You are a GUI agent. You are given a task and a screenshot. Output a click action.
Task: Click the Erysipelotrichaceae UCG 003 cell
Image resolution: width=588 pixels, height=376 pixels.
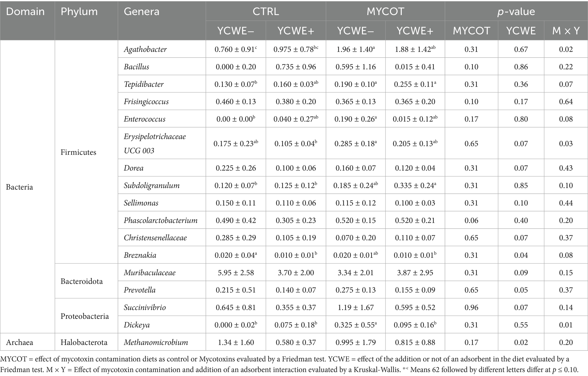[x=155, y=143]
